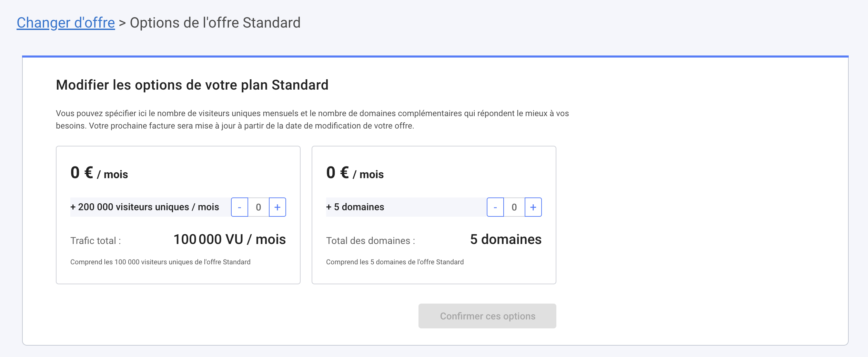Click the Confirmer ces options button

[x=487, y=316]
